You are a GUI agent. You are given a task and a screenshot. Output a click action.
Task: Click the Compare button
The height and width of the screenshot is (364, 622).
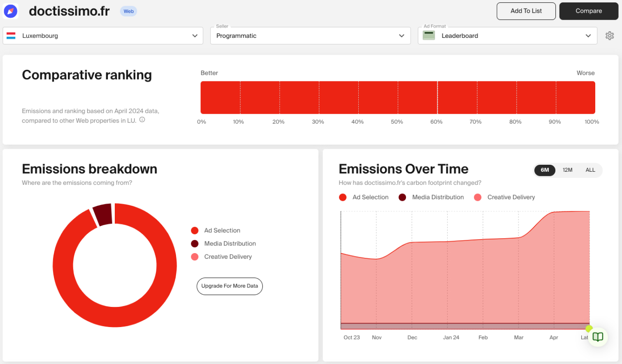pyautogui.click(x=589, y=11)
